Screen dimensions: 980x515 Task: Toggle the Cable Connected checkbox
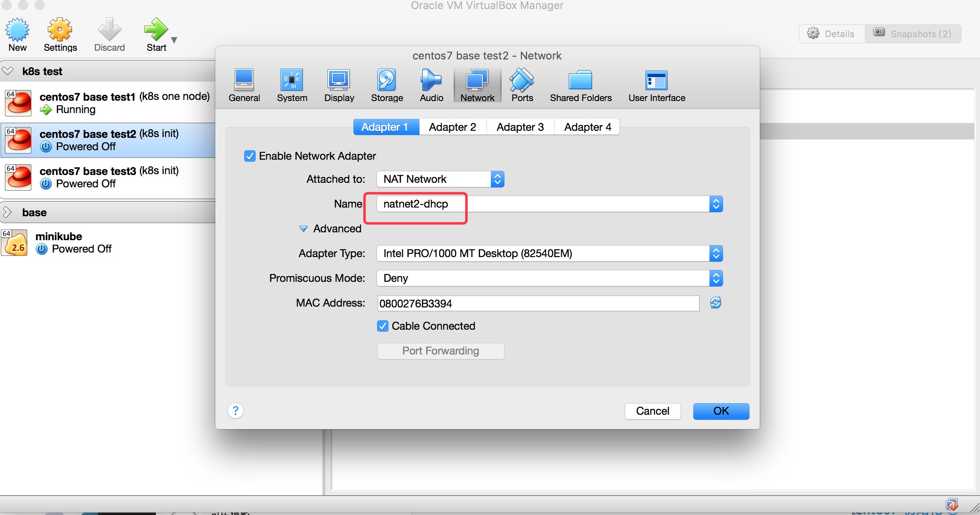click(383, 326)
